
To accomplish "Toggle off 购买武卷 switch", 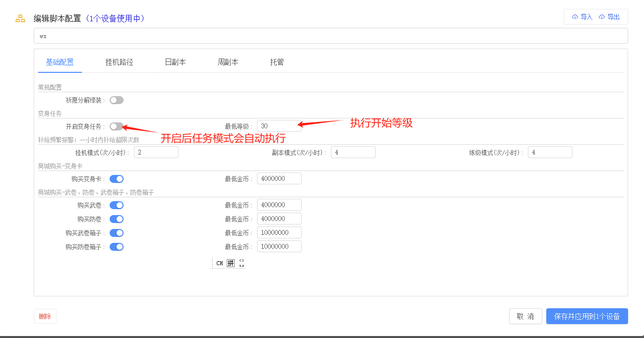I will coord(117,205).
